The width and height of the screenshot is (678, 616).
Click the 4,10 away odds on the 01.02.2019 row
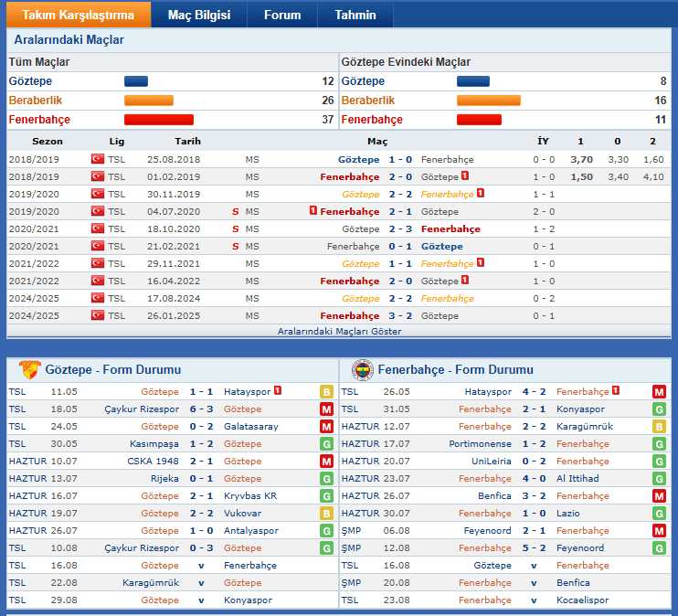click(653, 177)
